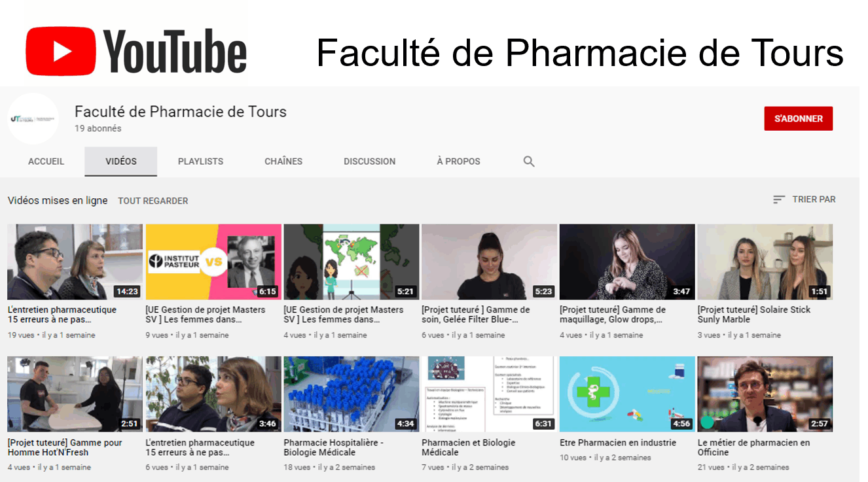Click 10 vues • il y a 2 semaines
Screen dimensions: 868x482
tap(606, 458)
